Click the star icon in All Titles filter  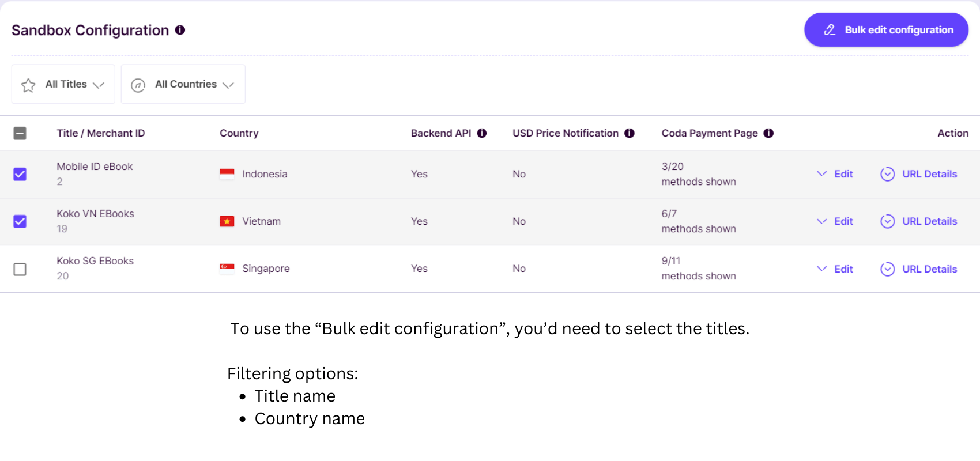coord(28,85)
